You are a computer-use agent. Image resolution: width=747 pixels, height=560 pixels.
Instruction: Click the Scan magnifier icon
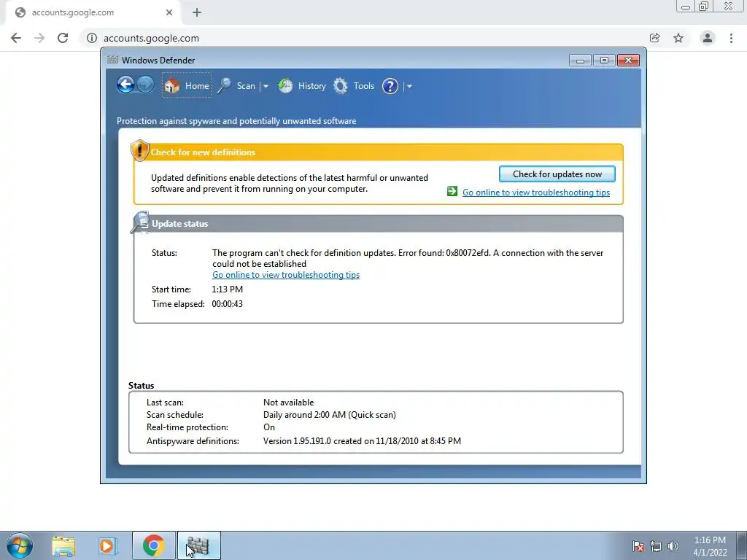point(224,86)
